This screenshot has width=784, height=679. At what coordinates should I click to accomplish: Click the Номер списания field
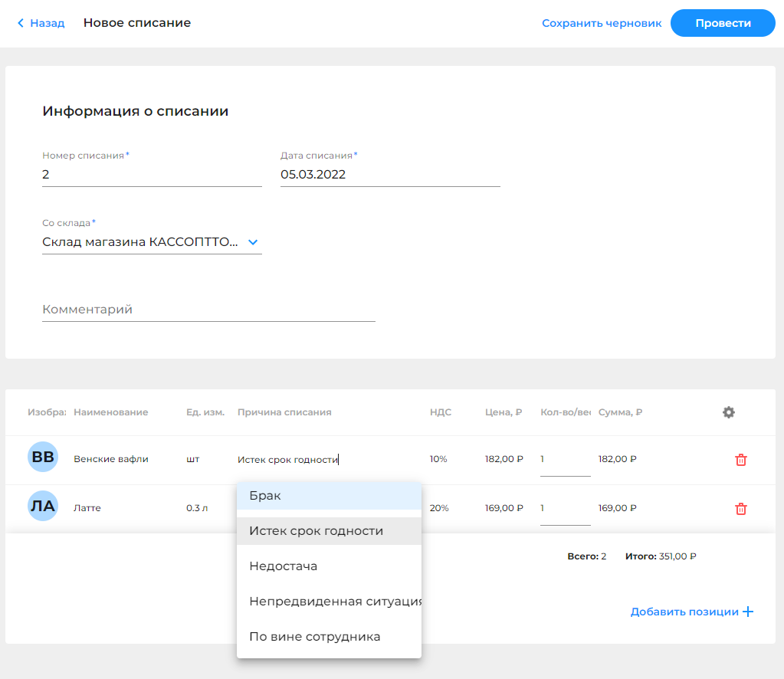click(x=152, y=175)
